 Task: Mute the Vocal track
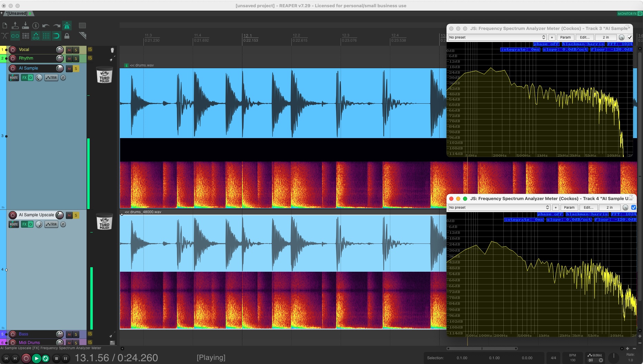click(x=69, y=50)
